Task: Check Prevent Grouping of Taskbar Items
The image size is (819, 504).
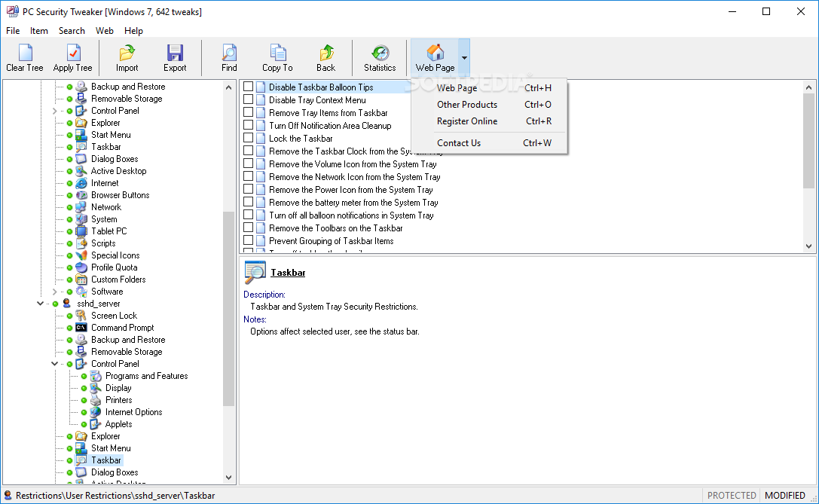Action: coord(248,240)
